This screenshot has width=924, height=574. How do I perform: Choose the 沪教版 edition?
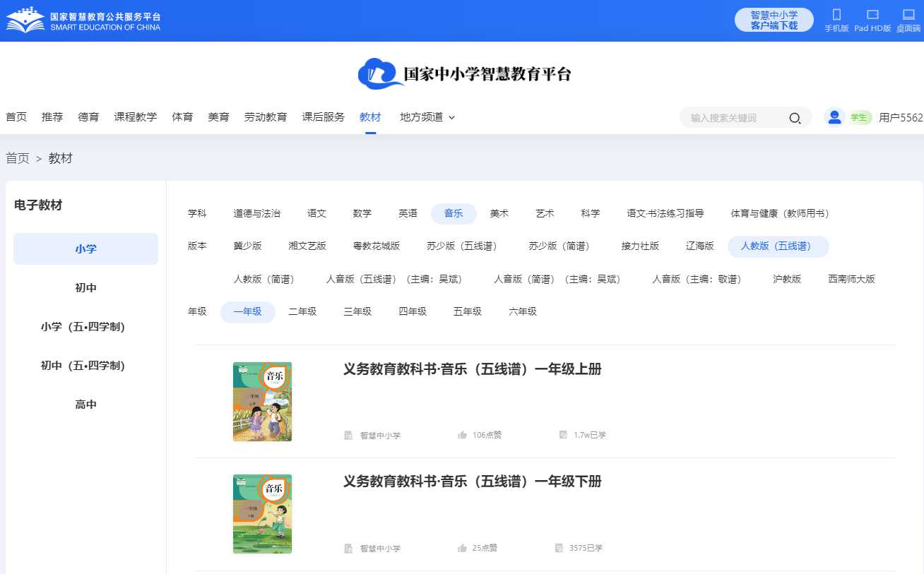787,279
